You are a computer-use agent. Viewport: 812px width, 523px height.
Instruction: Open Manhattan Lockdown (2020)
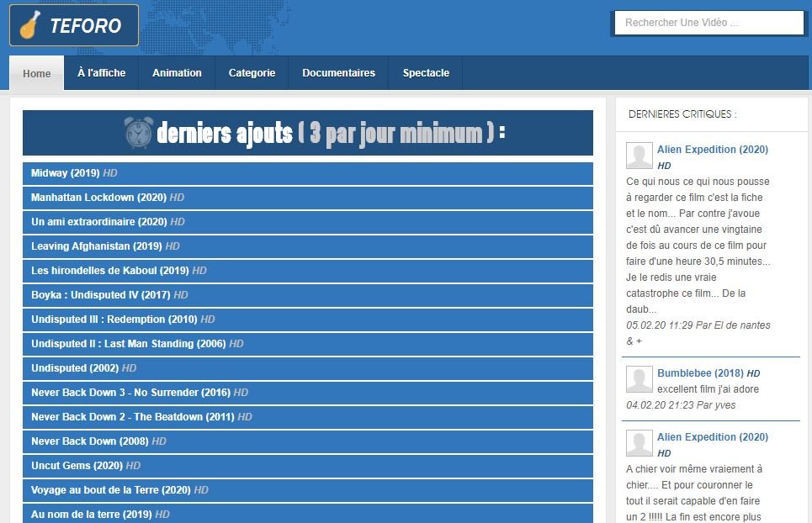pyautogui.click(x=308, y=198)
